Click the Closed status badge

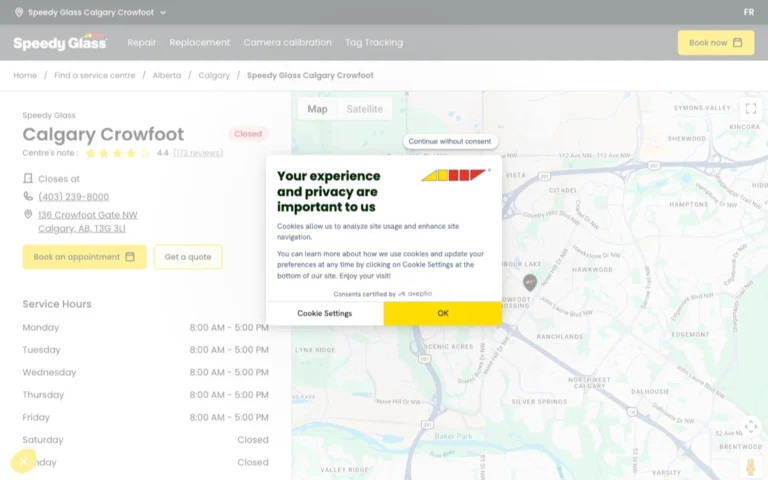tap(248, 134)
